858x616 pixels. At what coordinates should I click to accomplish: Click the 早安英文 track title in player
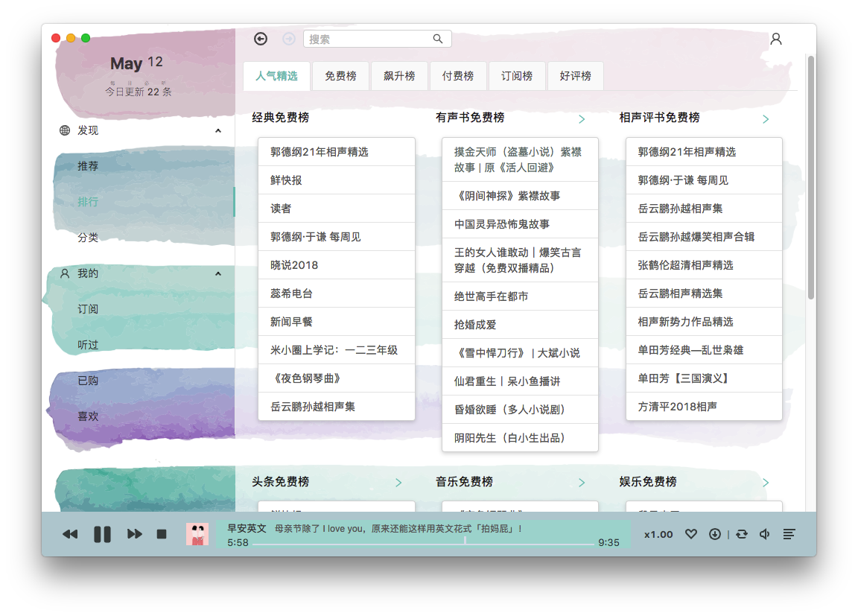(247, 528)
